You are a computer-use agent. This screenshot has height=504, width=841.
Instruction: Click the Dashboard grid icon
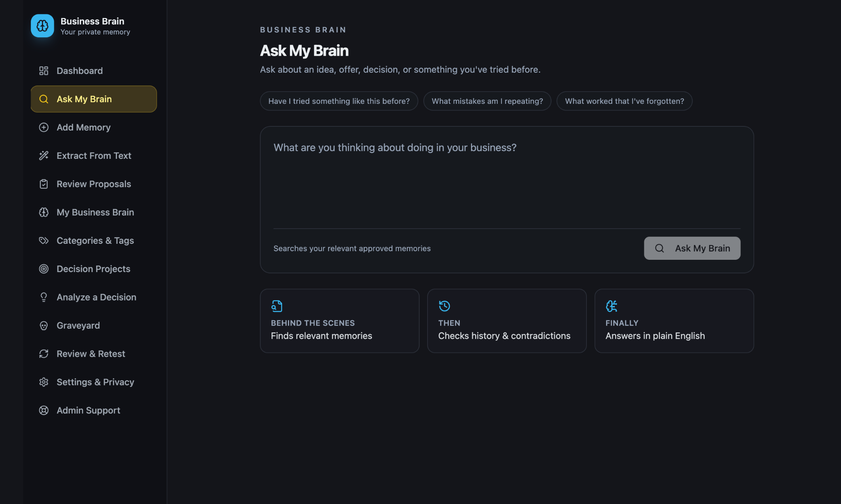[x=44, y=71]
